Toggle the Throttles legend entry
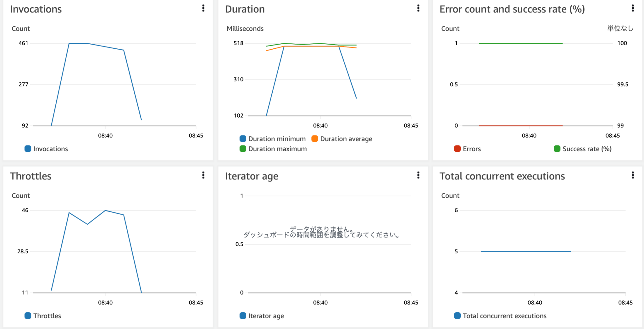 coord(43,316)
